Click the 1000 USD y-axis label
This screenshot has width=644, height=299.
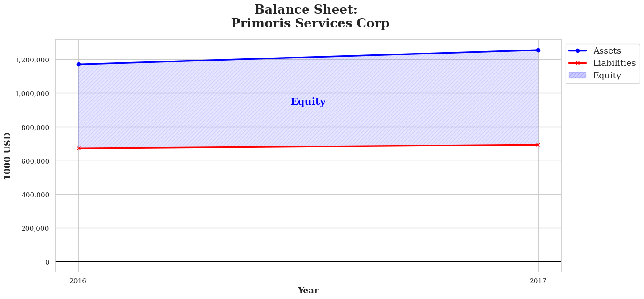[x=8, y=156]
